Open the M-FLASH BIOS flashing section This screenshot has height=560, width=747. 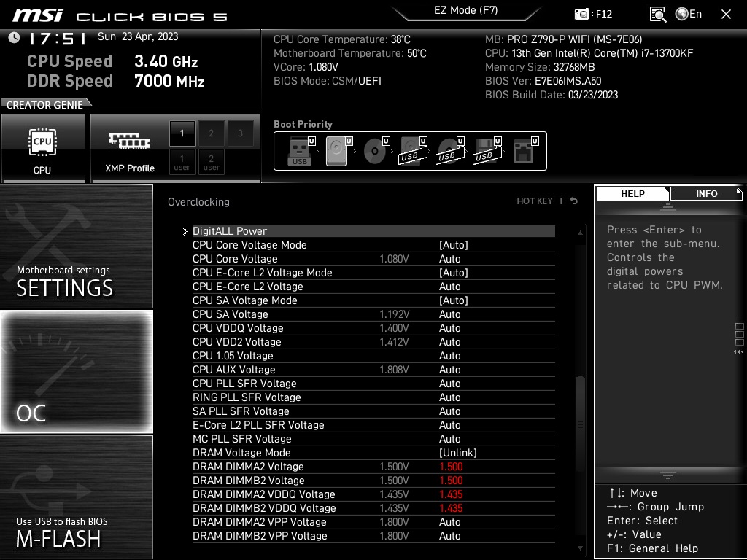[76, 497]
